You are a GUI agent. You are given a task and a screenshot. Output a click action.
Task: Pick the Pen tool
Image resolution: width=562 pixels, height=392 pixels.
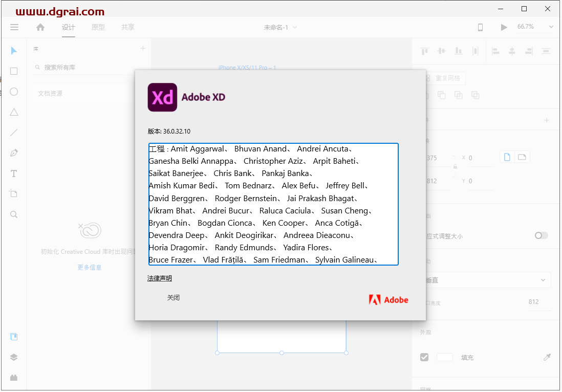(14, 153)
